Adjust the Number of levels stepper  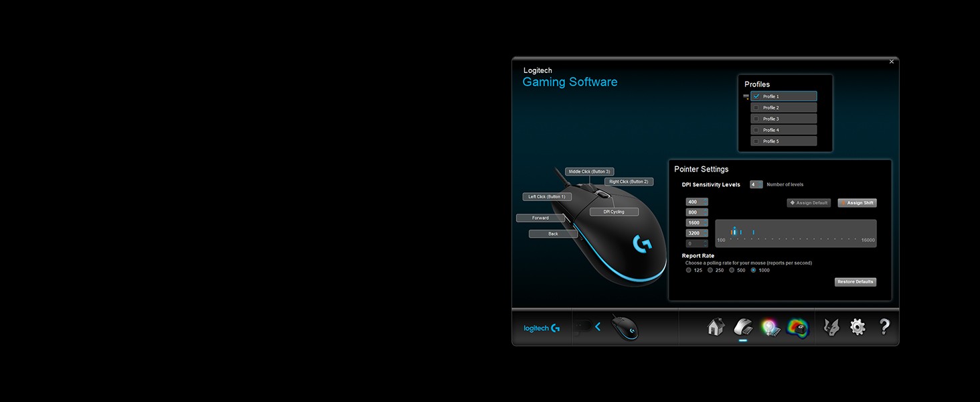(756, 184)
